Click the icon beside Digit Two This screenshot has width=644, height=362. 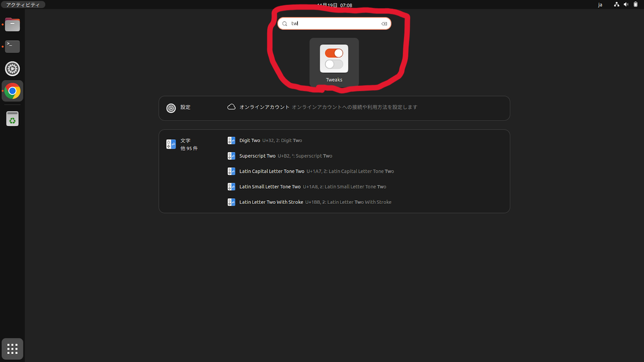click(231, 141)
